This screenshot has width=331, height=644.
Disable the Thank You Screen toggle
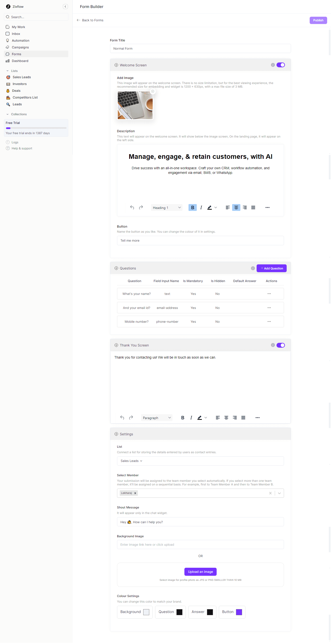tap(281, 345)
